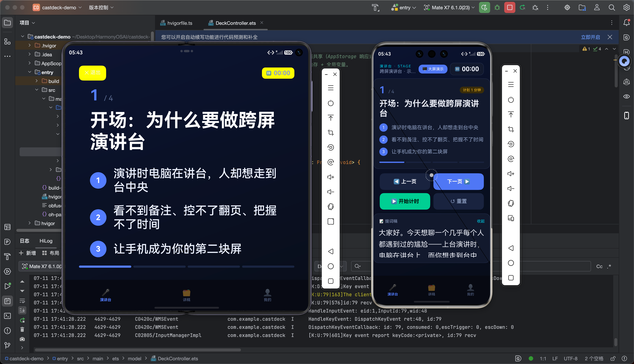634x364 pixels.
Task: Toggle scroll to end in log panel
Action: pyautogui.click(x=22, y=310)
